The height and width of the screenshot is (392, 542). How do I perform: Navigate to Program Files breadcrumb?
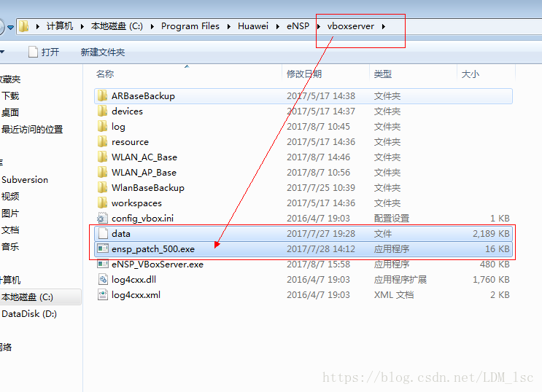(190, 26)
